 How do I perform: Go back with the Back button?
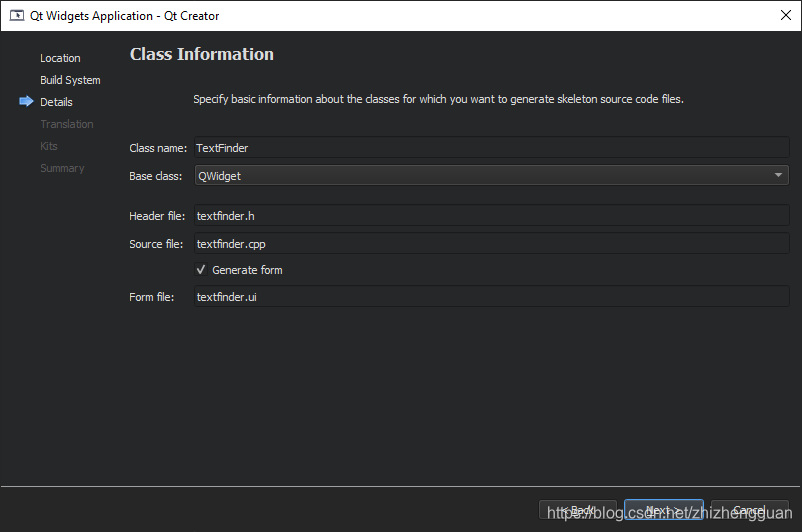pos(578,510)
